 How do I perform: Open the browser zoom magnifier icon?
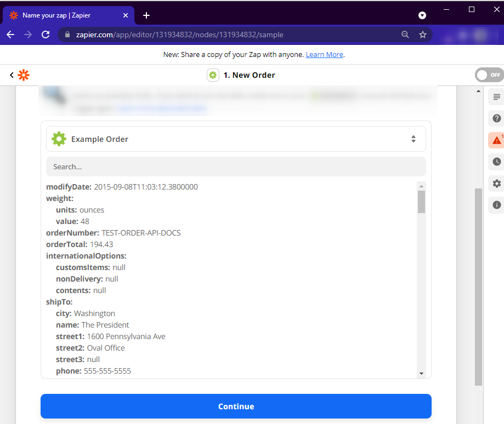[405, 35]
